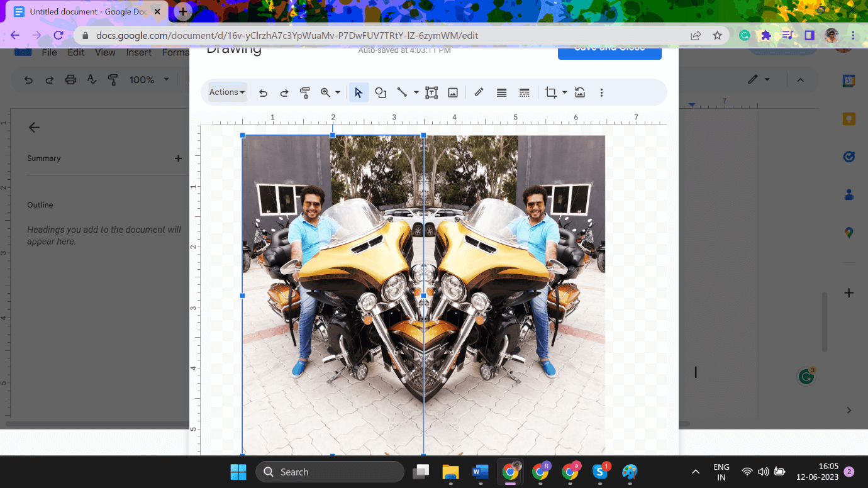Click the Save and Close button
This screenshot has height=488, width=868.
click(609, 50)
